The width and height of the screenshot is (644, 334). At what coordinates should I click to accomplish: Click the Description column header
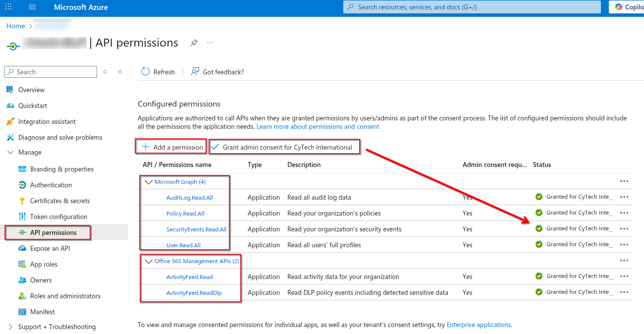304,165
